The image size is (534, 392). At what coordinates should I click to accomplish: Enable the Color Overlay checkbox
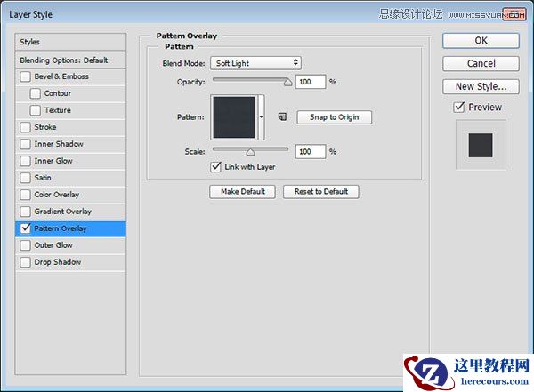[25, 195]
